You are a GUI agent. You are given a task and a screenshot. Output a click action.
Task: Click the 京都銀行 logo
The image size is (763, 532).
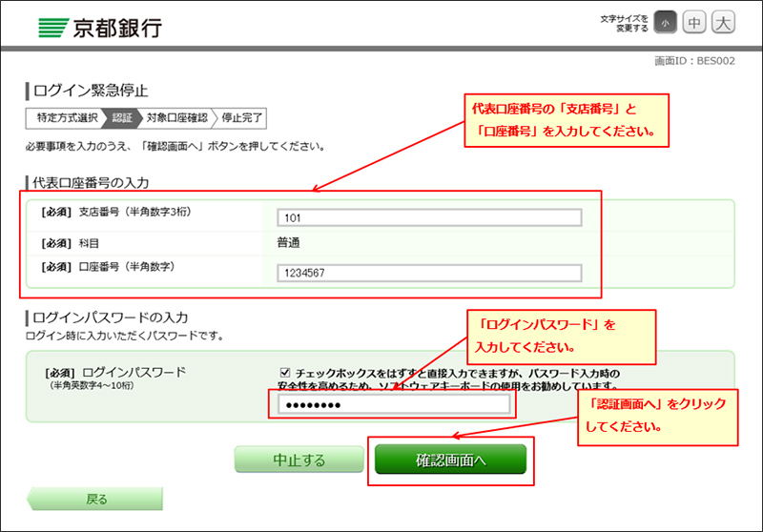pos(100,28)
